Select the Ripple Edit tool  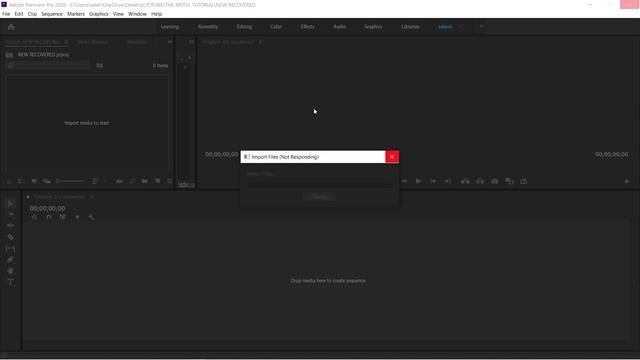tap(11, 225)
